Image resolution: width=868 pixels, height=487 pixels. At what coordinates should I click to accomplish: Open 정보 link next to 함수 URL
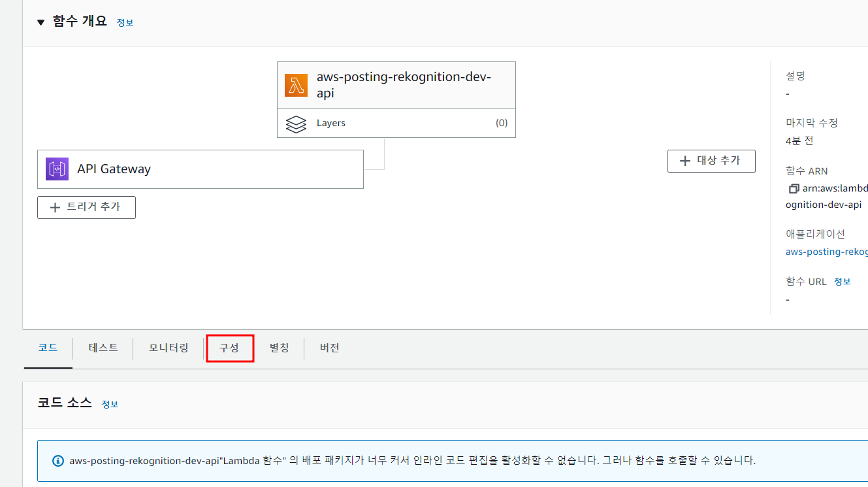[843, 282]
